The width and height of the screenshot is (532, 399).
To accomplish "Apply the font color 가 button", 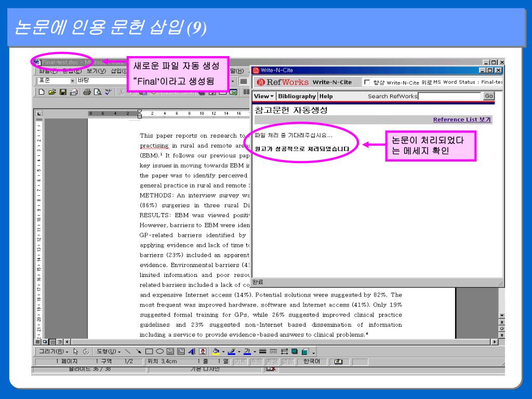I will coord(247,352).
